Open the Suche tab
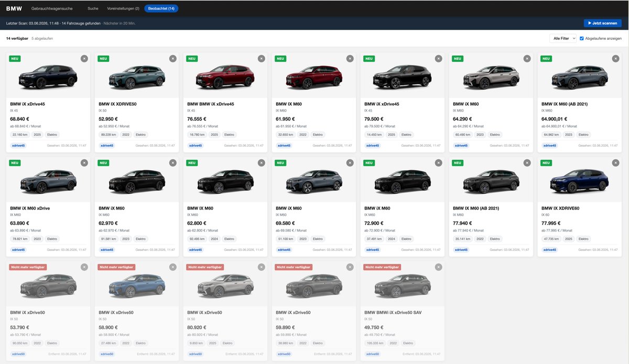Image resolution: width=629 pixels, height=364 pixels. pyautogui.click(x=93, y=8)
